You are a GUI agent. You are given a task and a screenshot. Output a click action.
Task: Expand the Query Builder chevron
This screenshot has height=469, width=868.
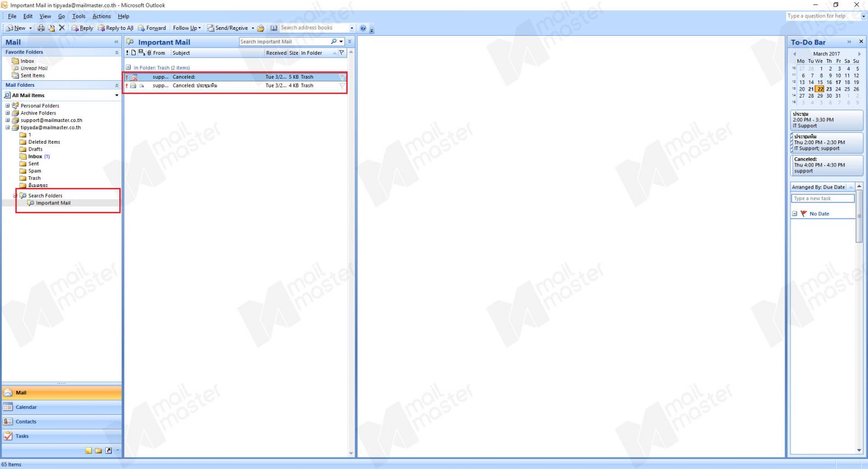(350, 42)
